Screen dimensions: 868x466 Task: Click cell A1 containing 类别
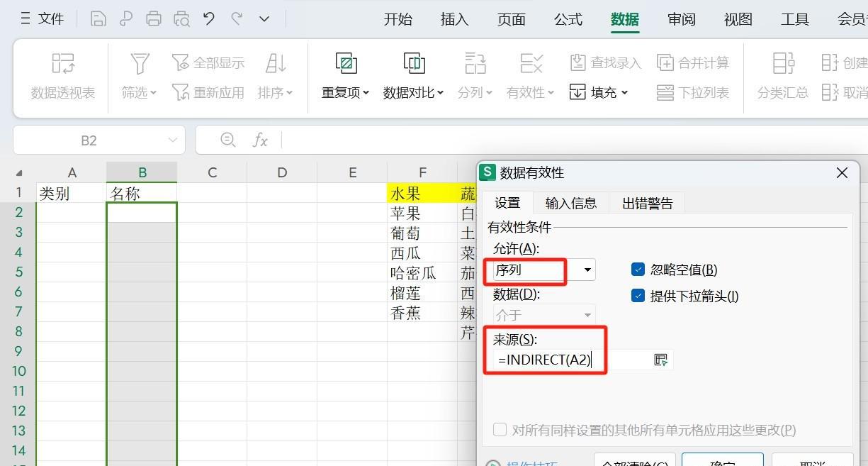pyautogui.click(x=72, y=193)
